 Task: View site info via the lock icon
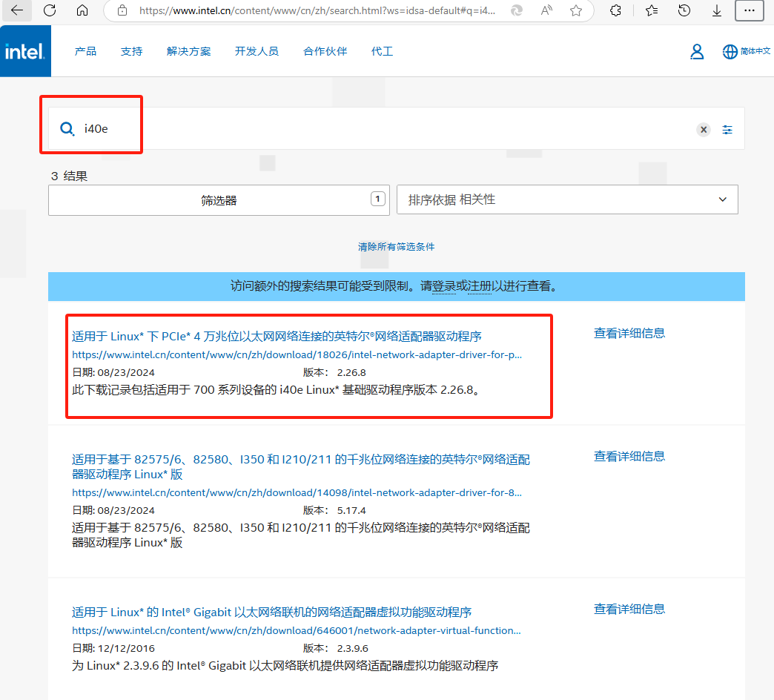(122, 10)
